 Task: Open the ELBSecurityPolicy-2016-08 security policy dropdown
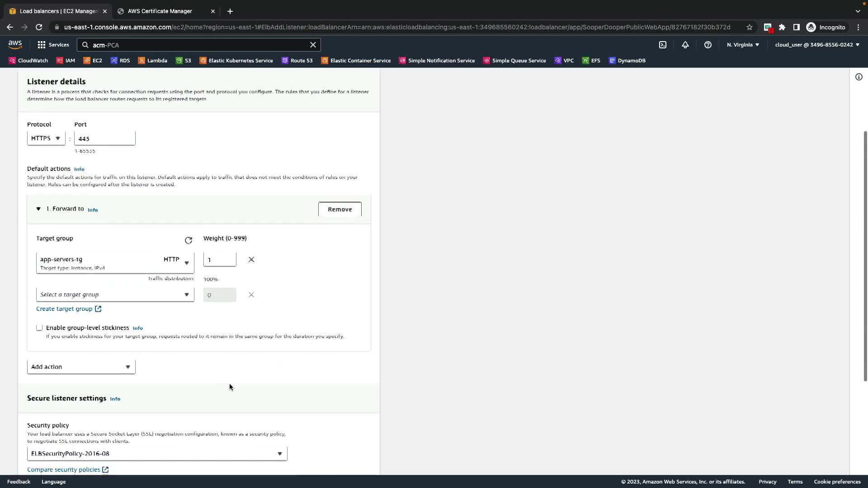click(x=157, y=454)
